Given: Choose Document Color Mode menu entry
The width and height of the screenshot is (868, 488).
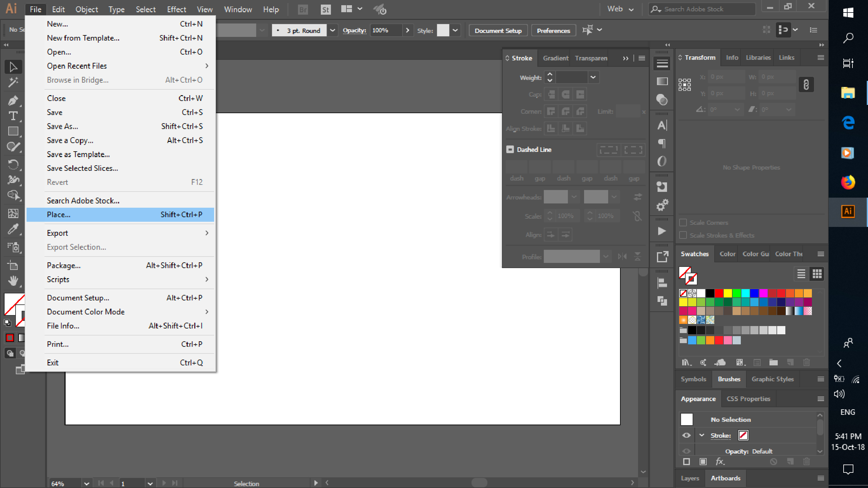Looking at the screenshot, I should (x=120, y=312).
